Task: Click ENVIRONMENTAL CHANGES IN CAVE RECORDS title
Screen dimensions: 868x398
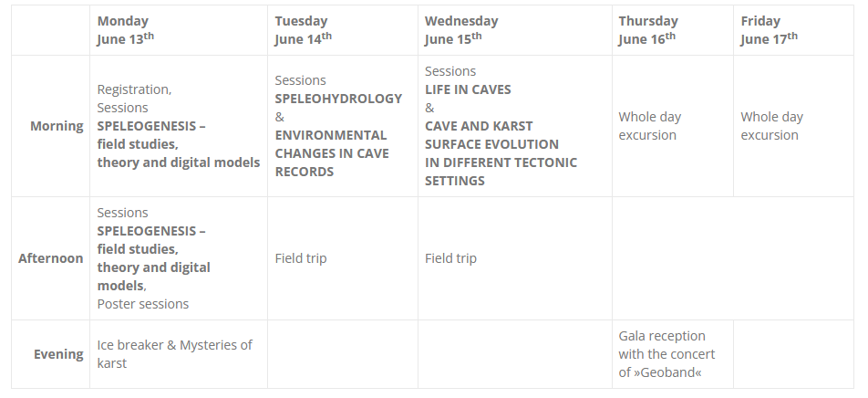Action: (x=330, y=153)
